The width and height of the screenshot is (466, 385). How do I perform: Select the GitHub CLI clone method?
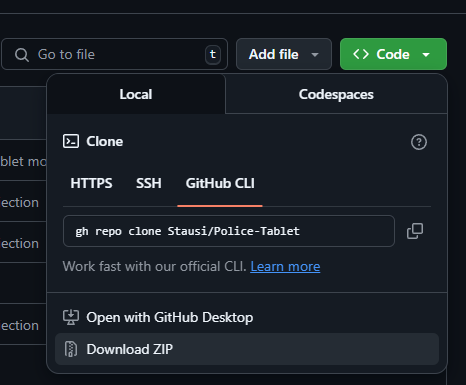(220, 183)
